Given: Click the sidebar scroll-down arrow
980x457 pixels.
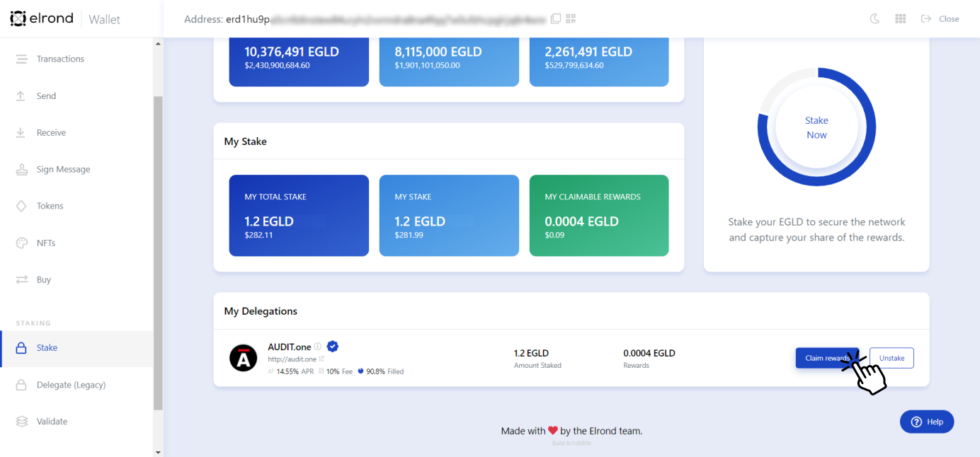Looking at the screenshot, I should click(158, 451).
